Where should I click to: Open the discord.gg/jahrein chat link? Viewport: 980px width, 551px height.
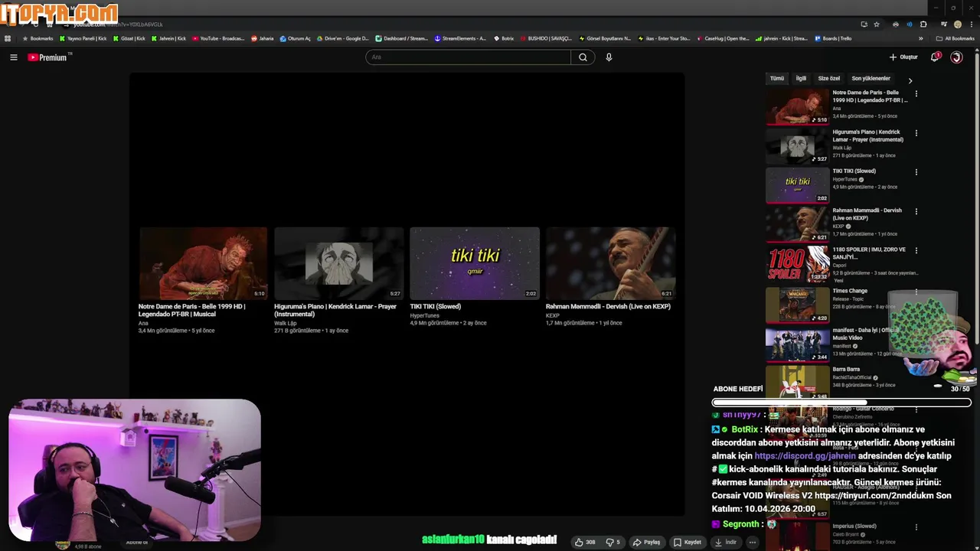tap(805, 456)
